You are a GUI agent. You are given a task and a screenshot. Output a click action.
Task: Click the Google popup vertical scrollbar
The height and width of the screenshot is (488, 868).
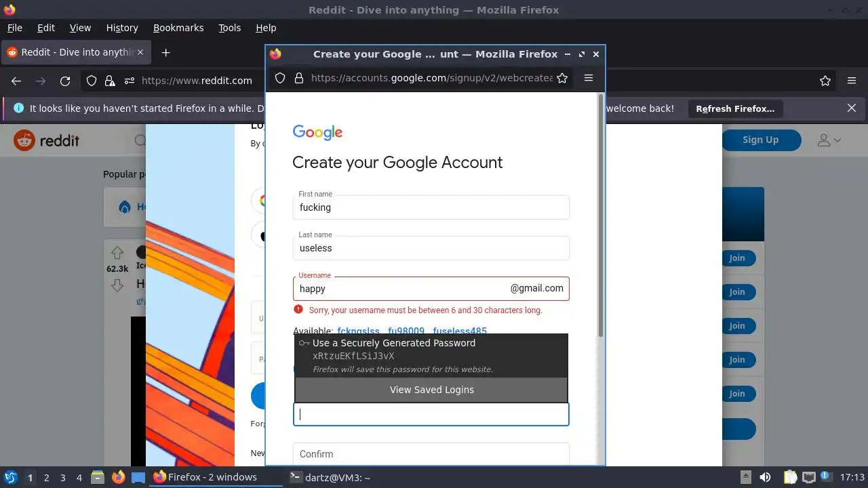click(600, 217)
